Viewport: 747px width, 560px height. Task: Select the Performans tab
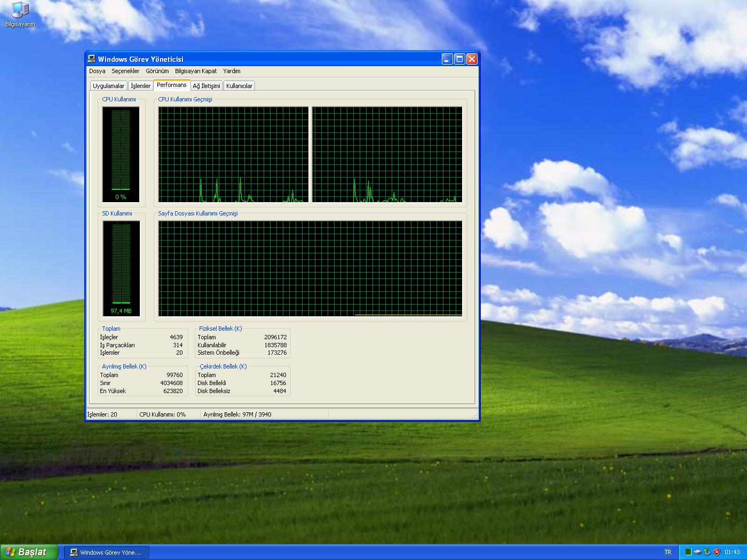(172, 85)
